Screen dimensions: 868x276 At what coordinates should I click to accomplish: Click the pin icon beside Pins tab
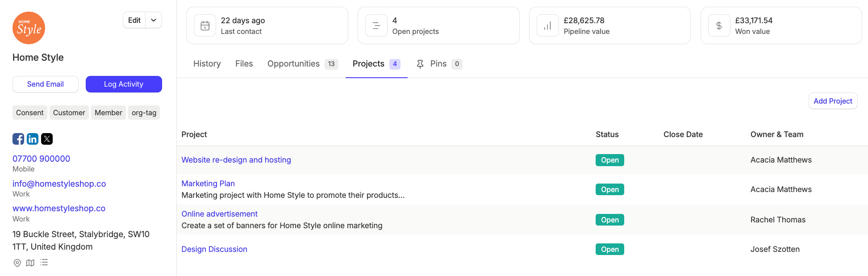pyautogui.click(x=420, y=64)
